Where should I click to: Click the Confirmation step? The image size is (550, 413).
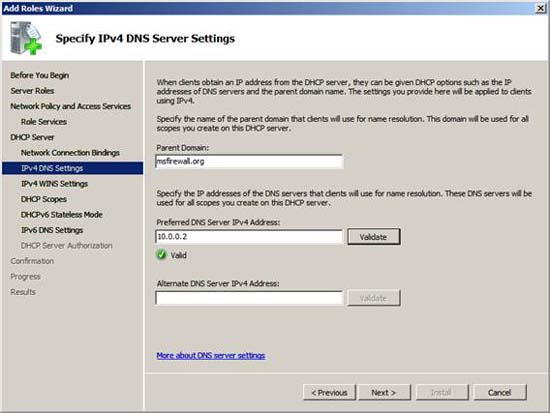[32, 261]
